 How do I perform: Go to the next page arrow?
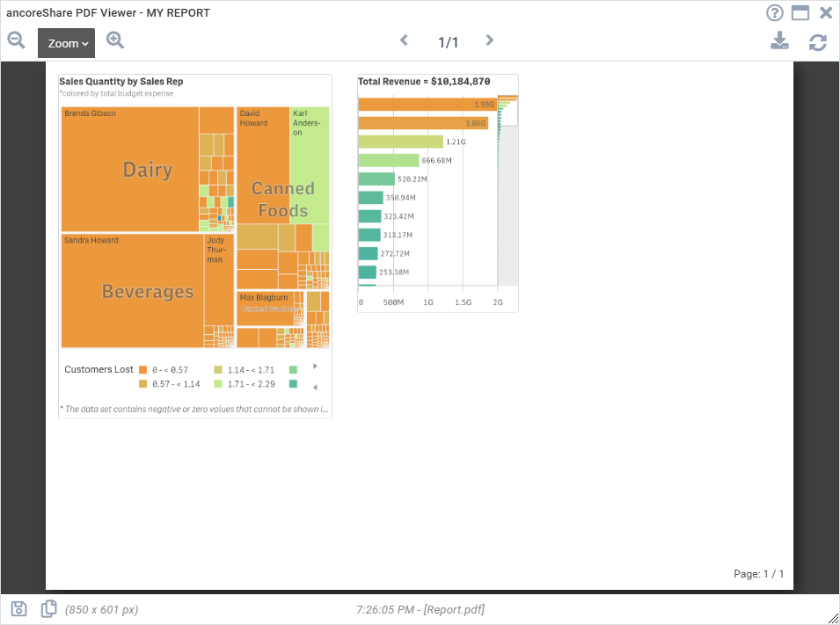click(x=489, y=40)
